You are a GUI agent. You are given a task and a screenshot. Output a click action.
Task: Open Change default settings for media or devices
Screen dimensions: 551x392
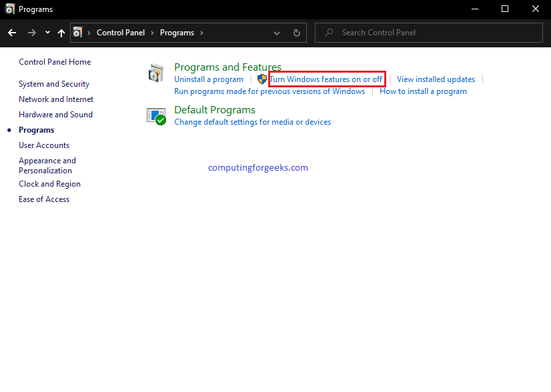[x=253, y=122]
